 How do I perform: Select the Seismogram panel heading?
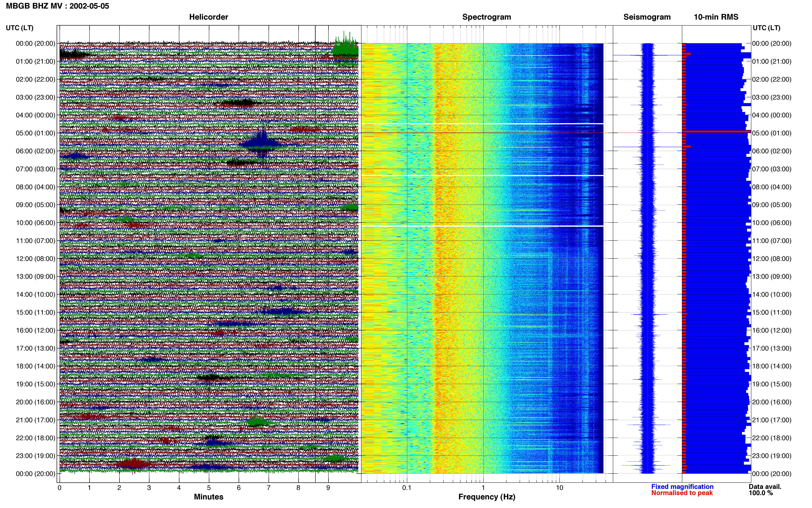tap(647, 17)
